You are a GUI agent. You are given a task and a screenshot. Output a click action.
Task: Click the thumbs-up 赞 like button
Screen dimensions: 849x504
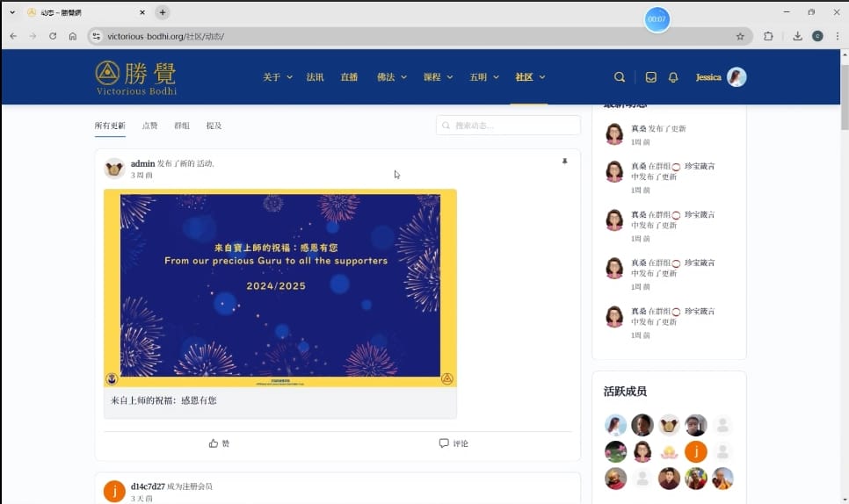(x=220, y=443)
